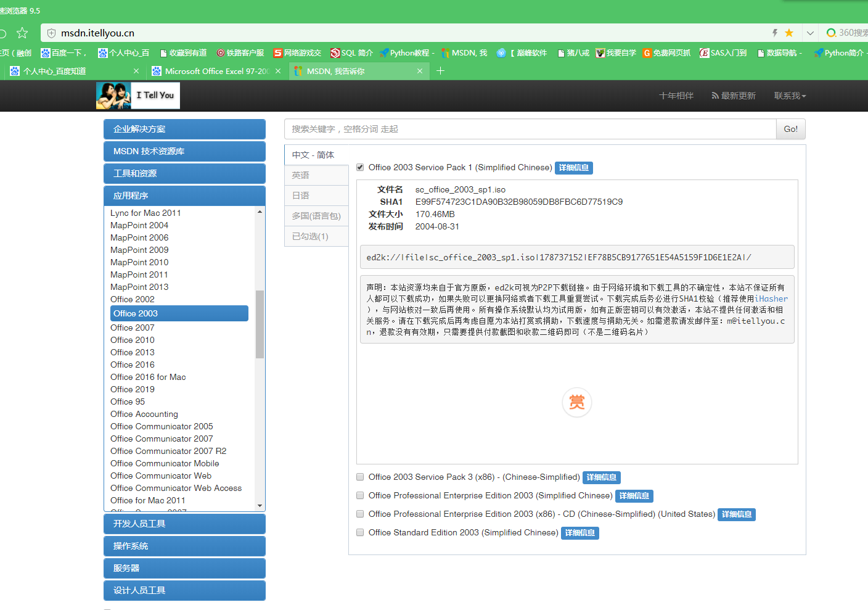Open the Python简介 bookmark
This screenshot has height=610, width=868.
coord(840,53)
